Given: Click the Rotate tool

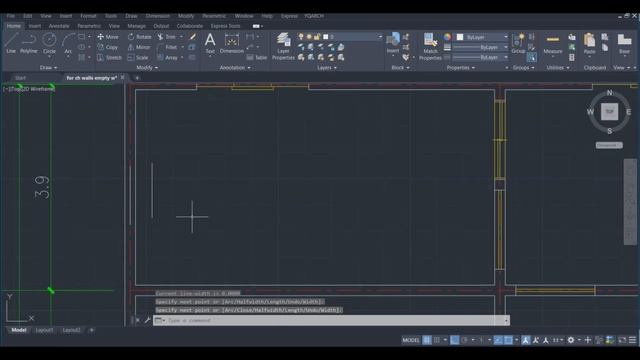Looking at the screenshot, I should (140, 37).
